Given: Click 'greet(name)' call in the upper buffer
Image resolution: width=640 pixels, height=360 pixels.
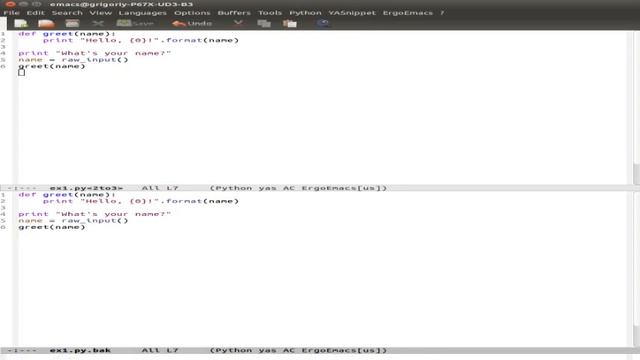Looking at the screenshot, I should coord(52,66).
